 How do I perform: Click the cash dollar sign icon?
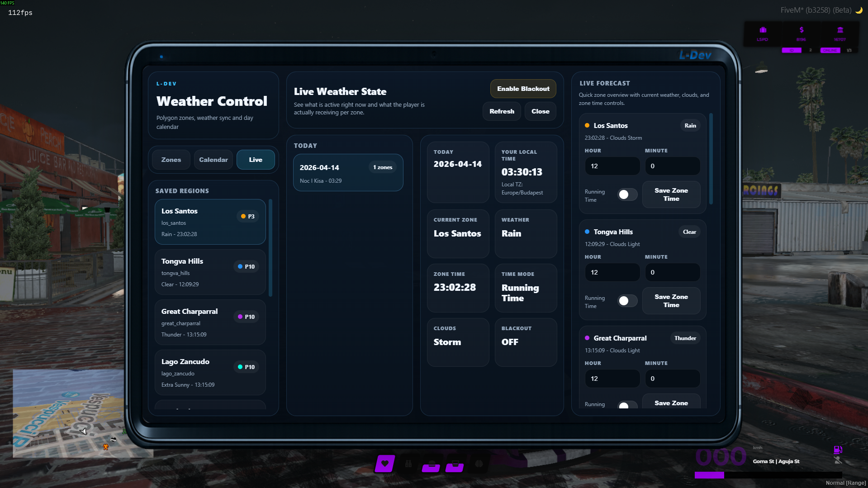coord(802,30)
